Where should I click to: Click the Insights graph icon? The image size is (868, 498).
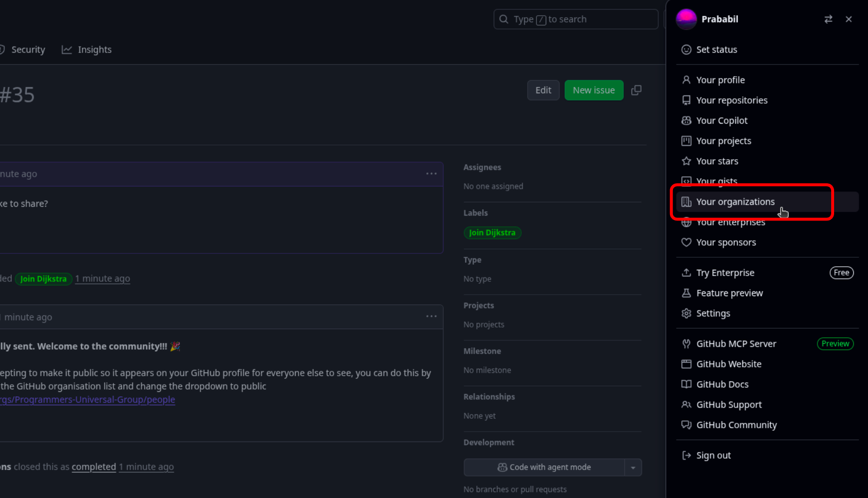pos(67,49)
